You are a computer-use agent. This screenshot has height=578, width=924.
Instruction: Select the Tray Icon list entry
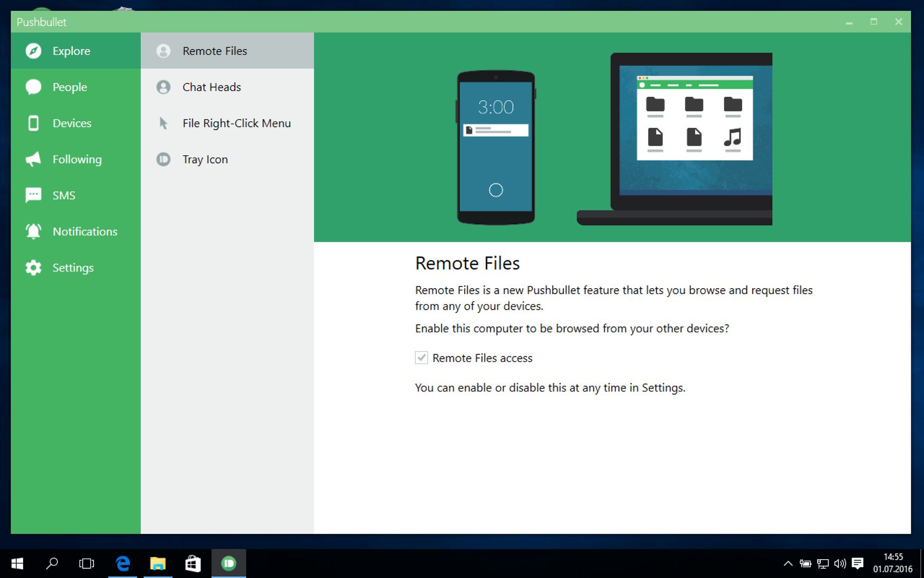tap(227, 159)
